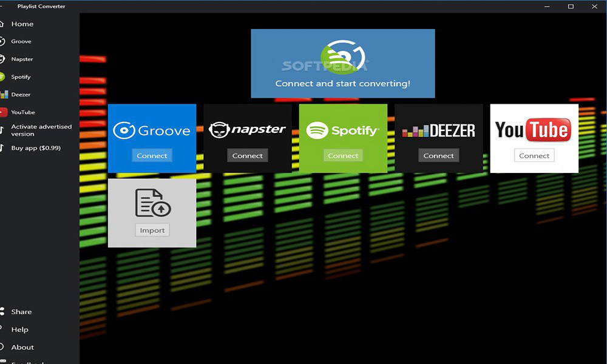The width and height of the screenshot is (607, 364).
Task: Connect to Deezer
Action: (x=439, y=155)
